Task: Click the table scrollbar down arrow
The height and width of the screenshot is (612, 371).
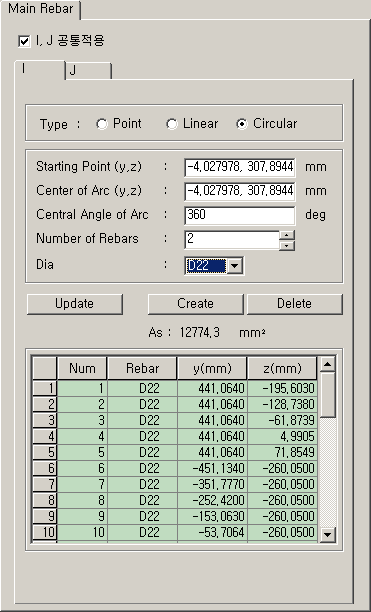Action: 327,534
